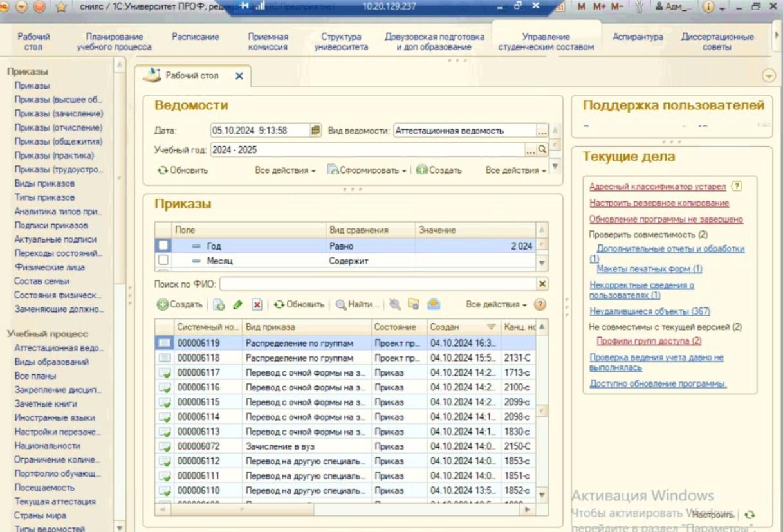Click in the Поиск по ФИО input field
The image size is (783, 532).
(378, 284)
